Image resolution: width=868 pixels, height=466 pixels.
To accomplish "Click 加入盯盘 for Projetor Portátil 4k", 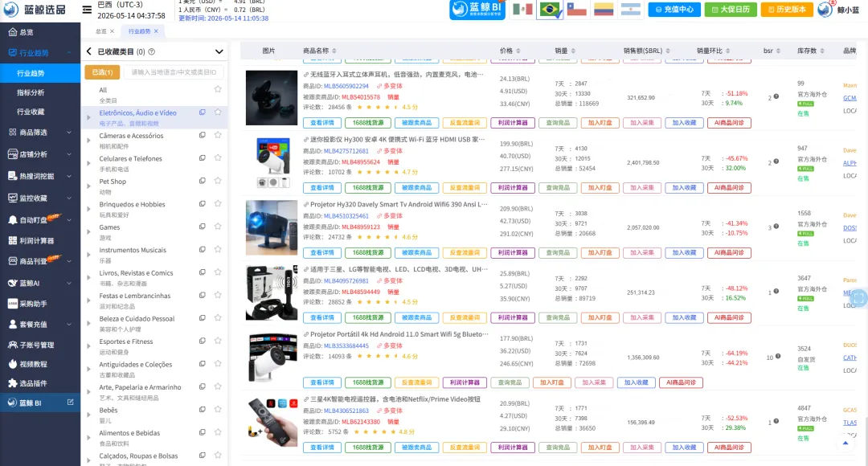I will [551, 382].
